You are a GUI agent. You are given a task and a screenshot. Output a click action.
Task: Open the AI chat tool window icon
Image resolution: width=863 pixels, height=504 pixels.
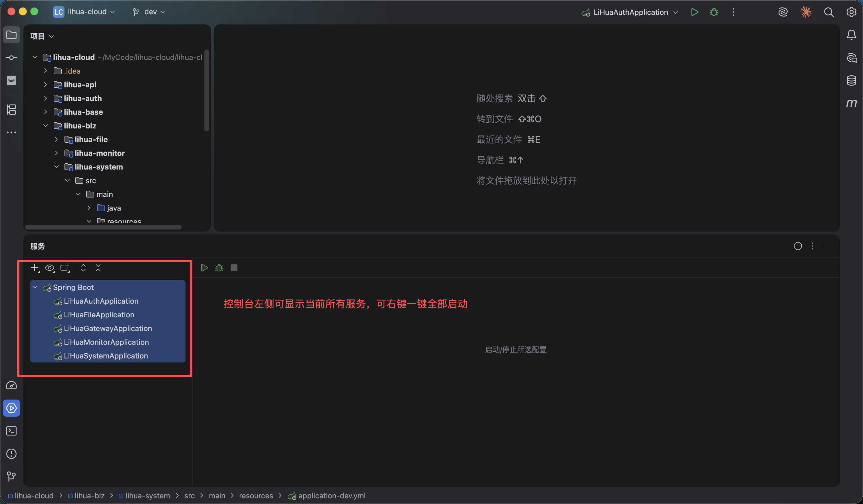coord(851,58)
